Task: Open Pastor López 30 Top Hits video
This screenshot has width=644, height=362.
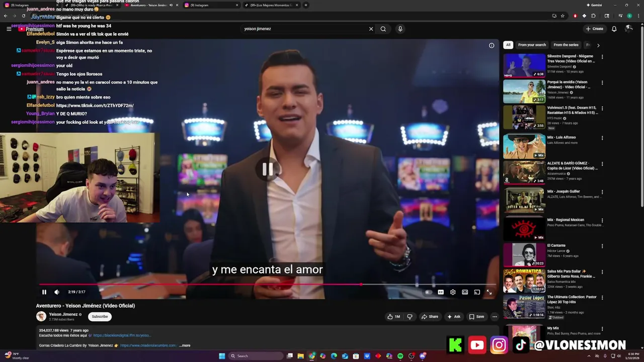Action: pos(524,307)
